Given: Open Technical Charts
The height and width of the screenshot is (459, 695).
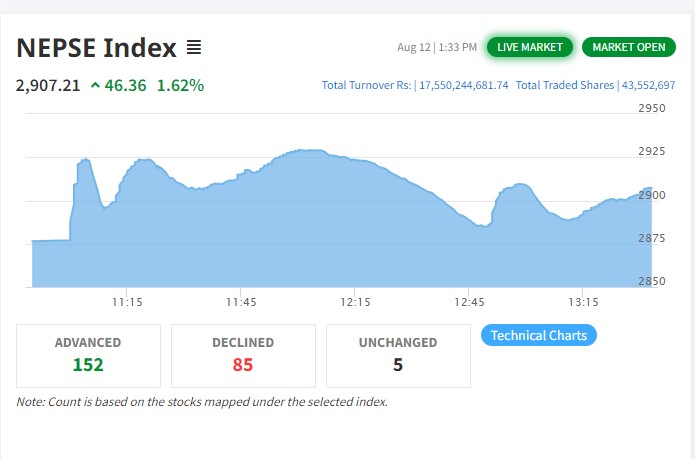Looking at the screenshot, I should click(539, 335).
